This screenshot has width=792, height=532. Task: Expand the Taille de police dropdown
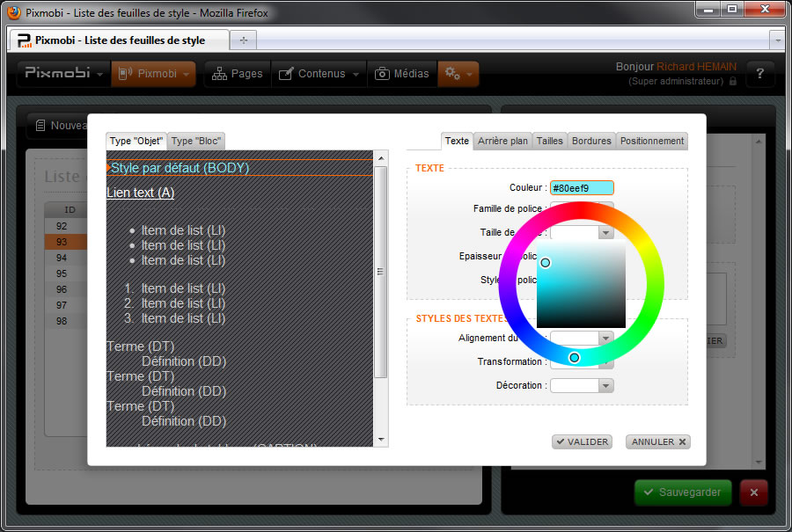605,233
